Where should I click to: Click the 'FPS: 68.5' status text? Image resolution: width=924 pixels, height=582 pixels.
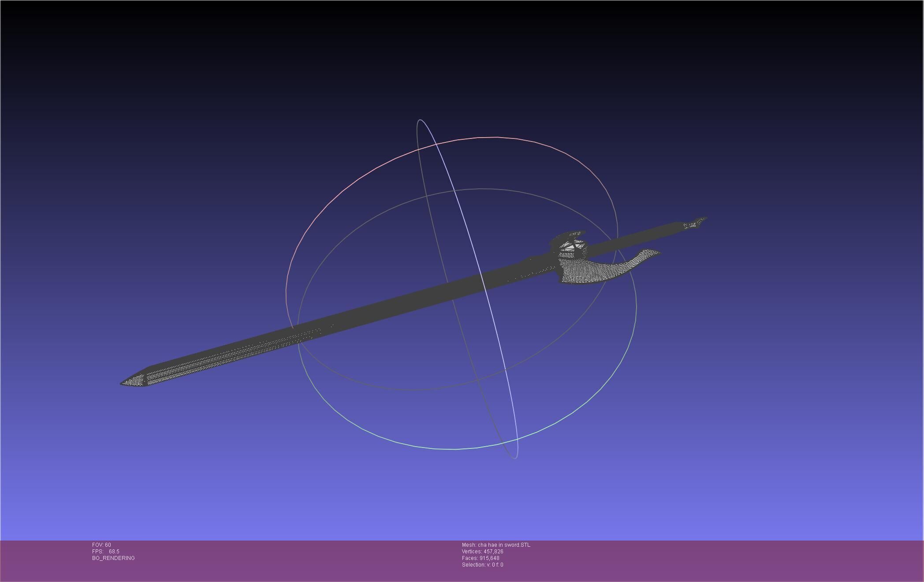pyautogui.click(x=105, y=552)
